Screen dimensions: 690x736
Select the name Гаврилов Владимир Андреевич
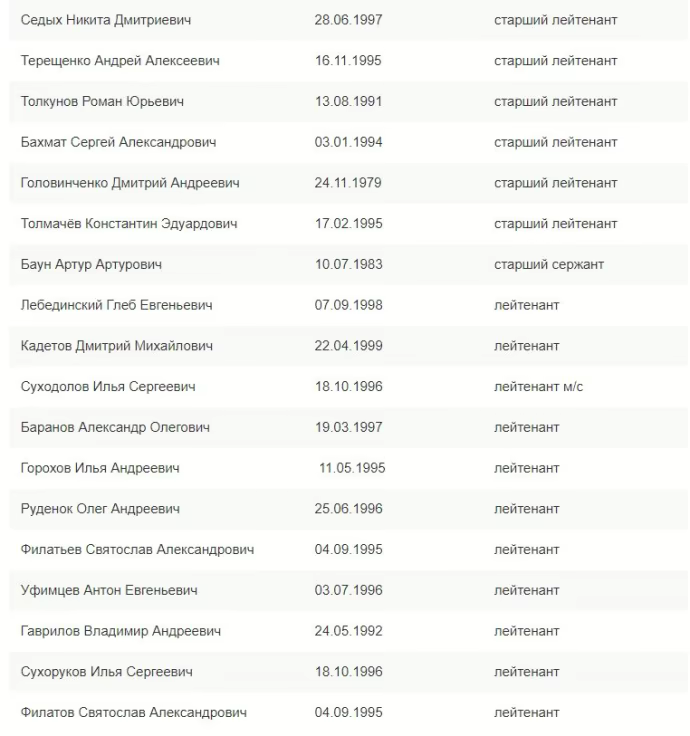tap(121, 631)
